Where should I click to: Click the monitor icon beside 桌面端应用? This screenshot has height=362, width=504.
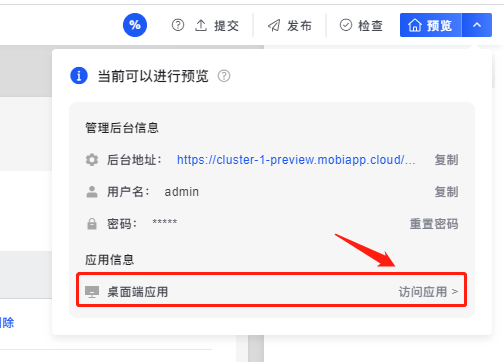click(92, 292)
